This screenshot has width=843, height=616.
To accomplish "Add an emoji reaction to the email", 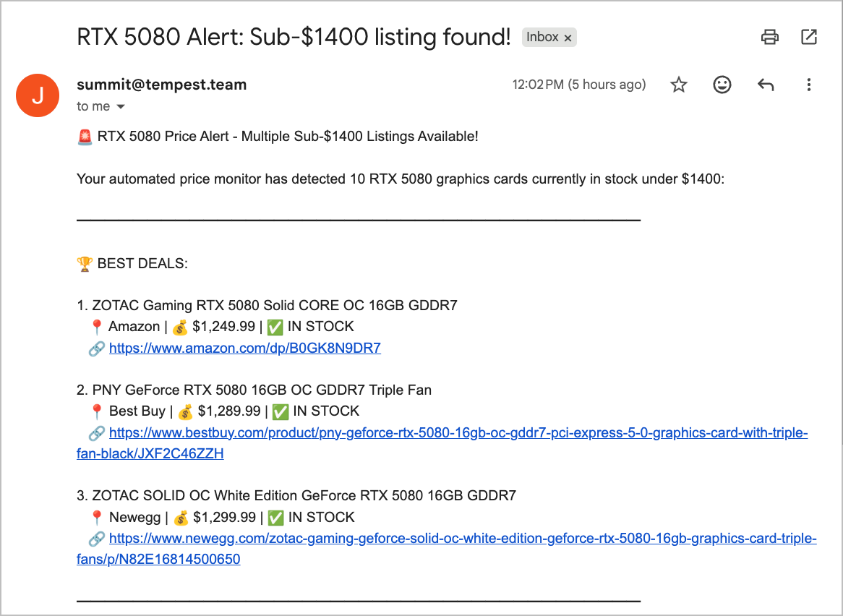I will coord(722,85).
